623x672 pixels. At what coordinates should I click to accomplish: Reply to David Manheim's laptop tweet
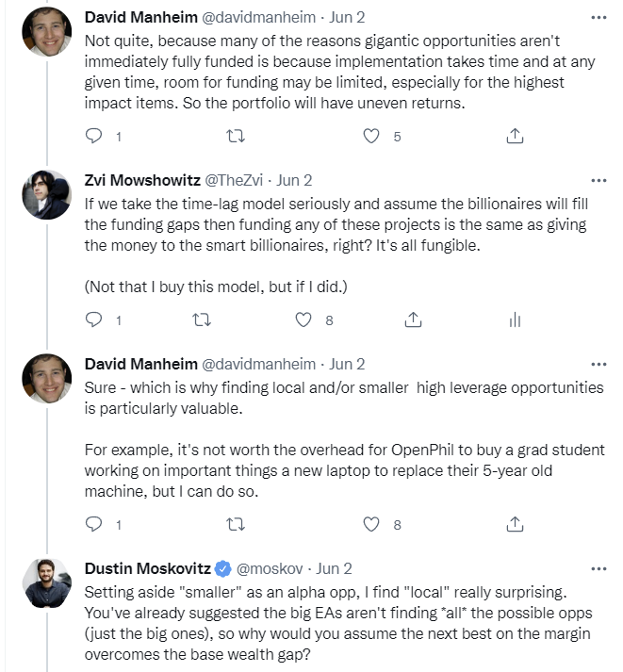point(93,524)
